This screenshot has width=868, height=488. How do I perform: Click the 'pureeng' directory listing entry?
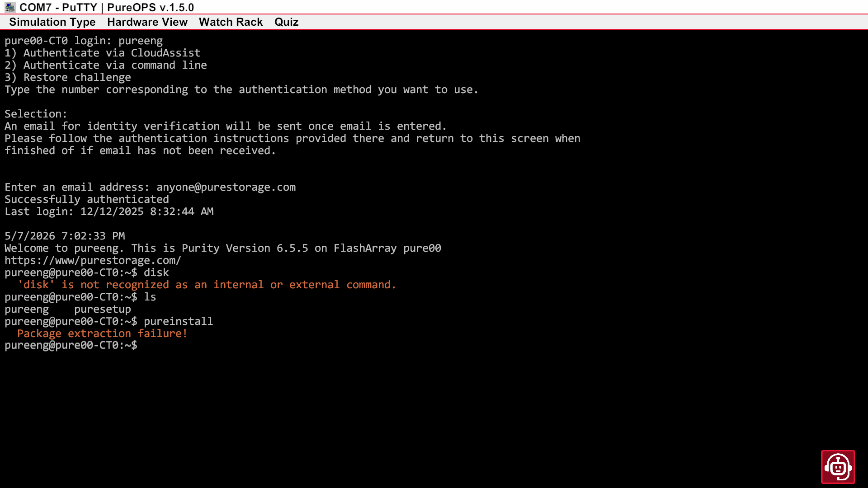point(27,309)
